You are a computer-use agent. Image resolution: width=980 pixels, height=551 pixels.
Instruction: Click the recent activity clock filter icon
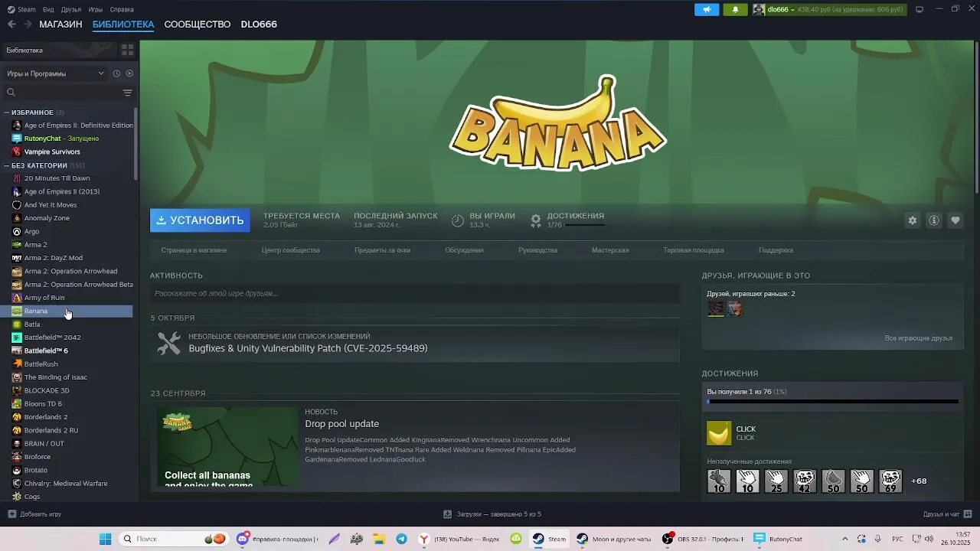[x=116, y=73]
